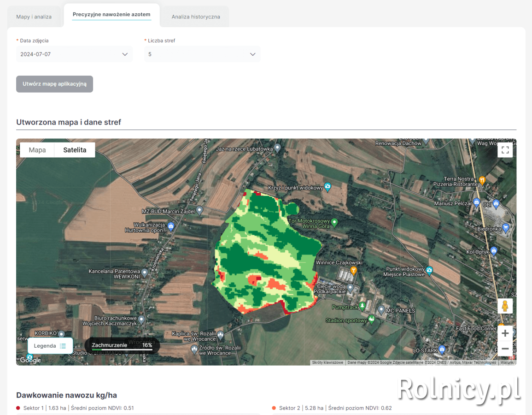Switch map view to Mapa
The height and width of the screenshot is (415, 532).
(37, 150)
